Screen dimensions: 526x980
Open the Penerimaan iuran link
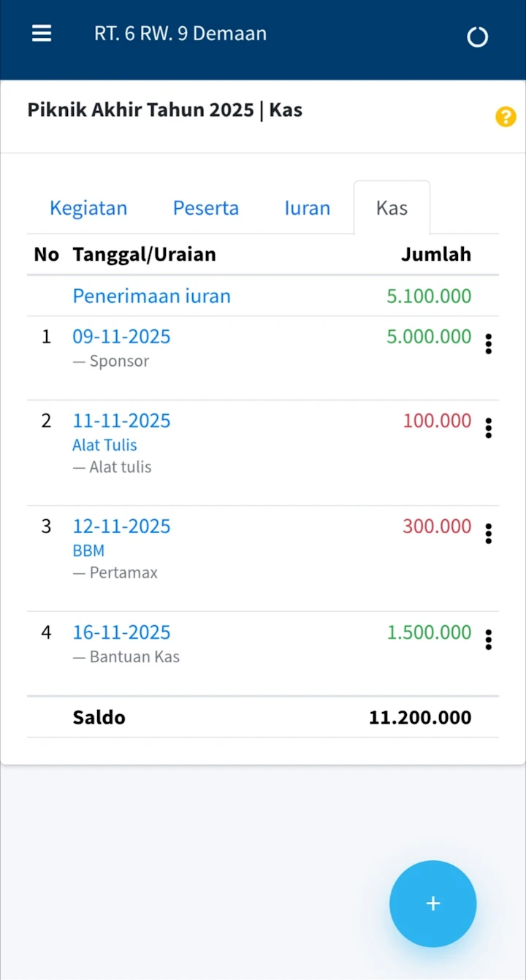pos(151,296)
